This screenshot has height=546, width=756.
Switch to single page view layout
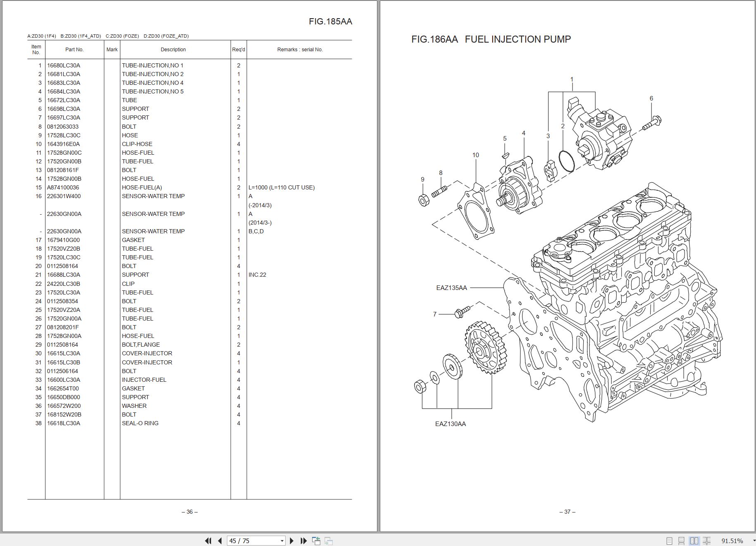pyautogui.click(x=670, y=541)
